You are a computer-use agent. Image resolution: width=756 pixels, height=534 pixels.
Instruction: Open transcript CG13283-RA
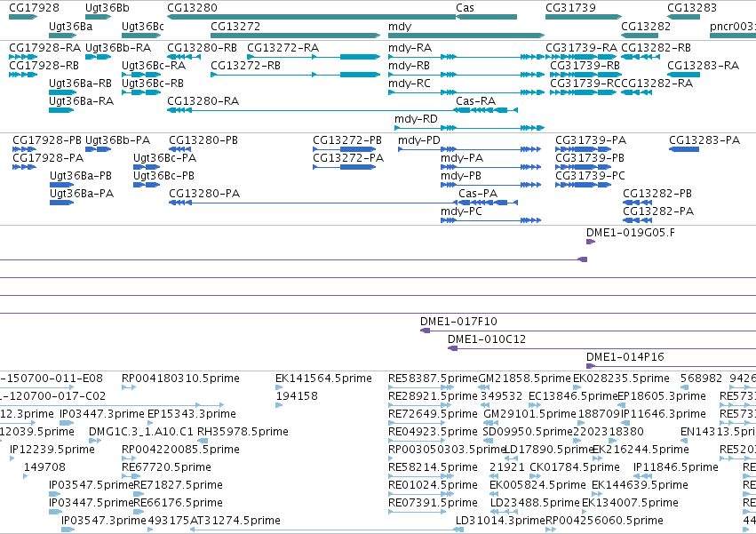tap(703, 65)
